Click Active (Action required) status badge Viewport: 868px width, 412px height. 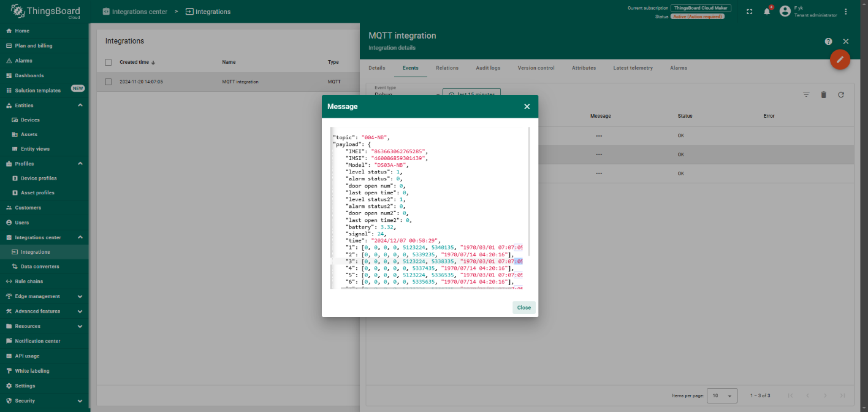(x=698, y=17)
